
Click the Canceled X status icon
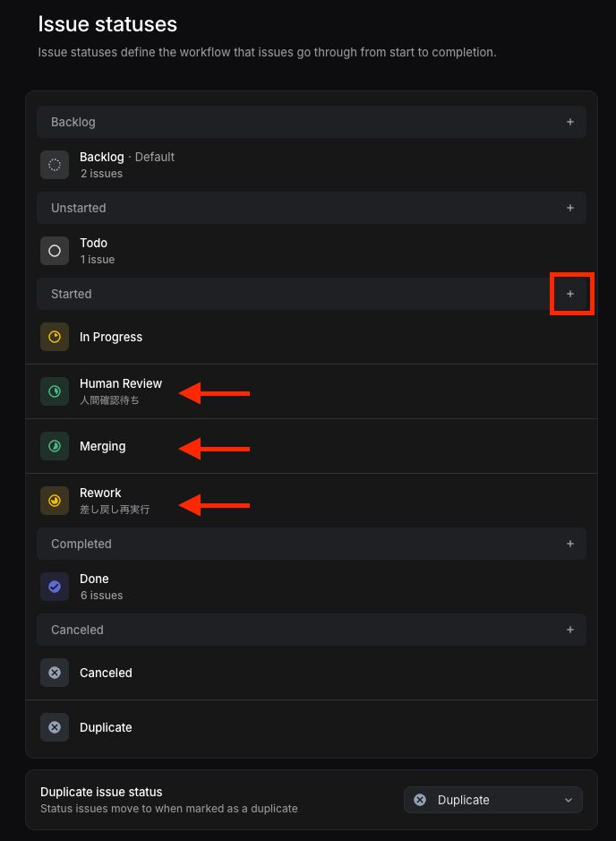point(55,673)
